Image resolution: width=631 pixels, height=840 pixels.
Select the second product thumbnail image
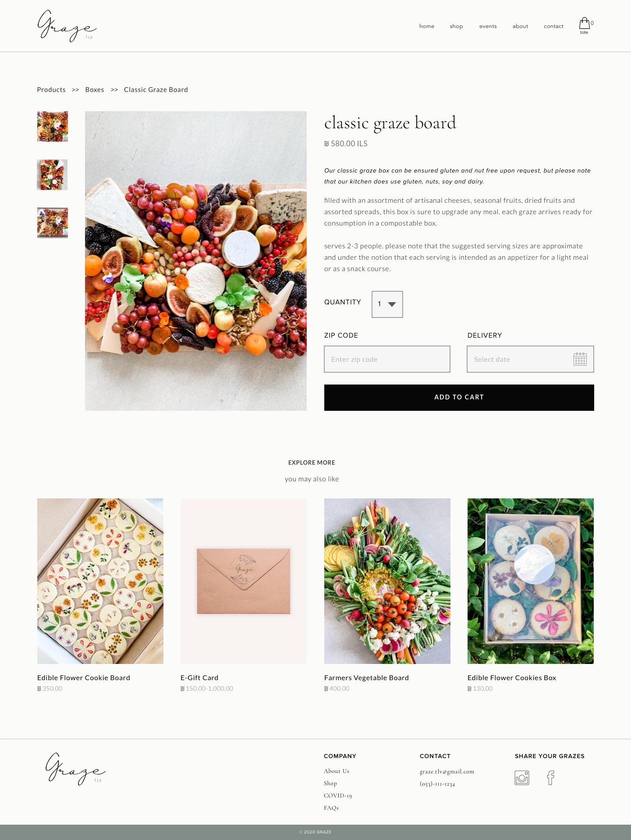pos(53,175)
